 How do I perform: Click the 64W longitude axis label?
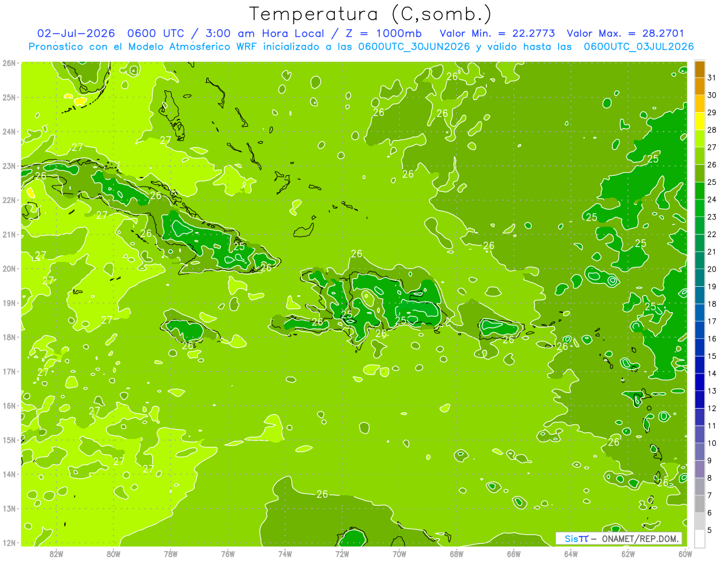tap(570, 554)
